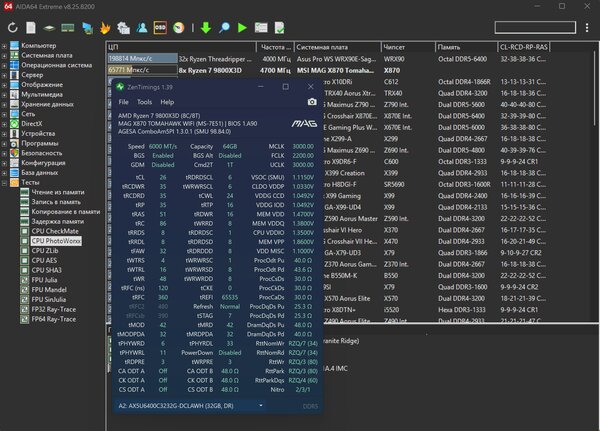The width and height of the screenshot is (600, 431).
Task: Open the ZenTimings File menu
Action: (x=123, y=102)
